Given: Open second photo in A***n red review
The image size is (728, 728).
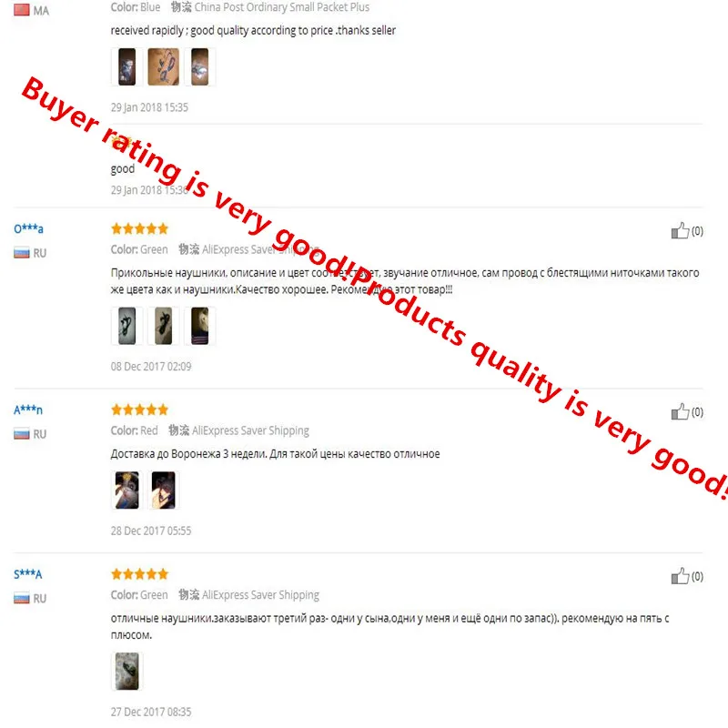Looking at the screenshot, I should click(164, 490).
